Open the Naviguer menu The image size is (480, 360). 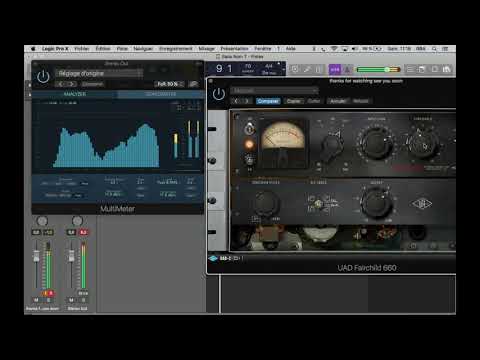[143, 49]
